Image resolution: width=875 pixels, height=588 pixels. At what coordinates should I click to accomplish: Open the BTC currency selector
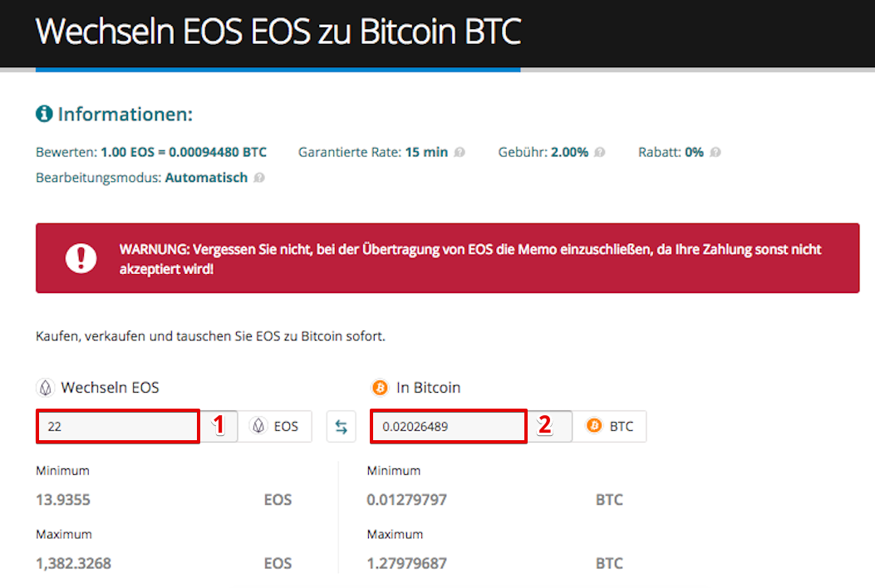tap(609, 427)
